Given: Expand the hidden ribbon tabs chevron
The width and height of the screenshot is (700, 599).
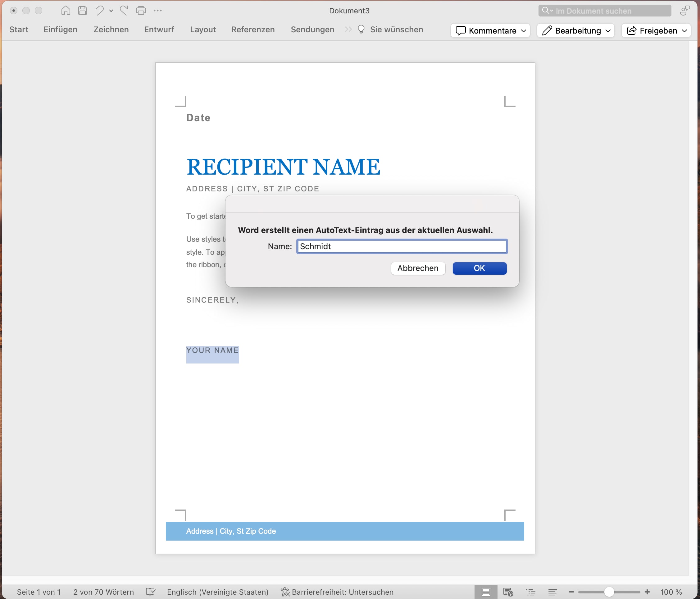Looking at the screenshot, I should click(348, 30).
